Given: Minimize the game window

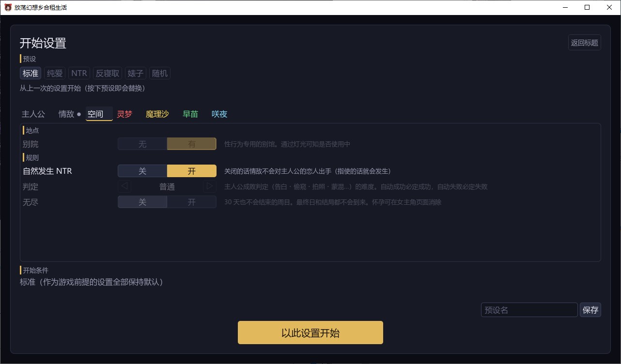Looking at the screenshot, I should [565, 7].
